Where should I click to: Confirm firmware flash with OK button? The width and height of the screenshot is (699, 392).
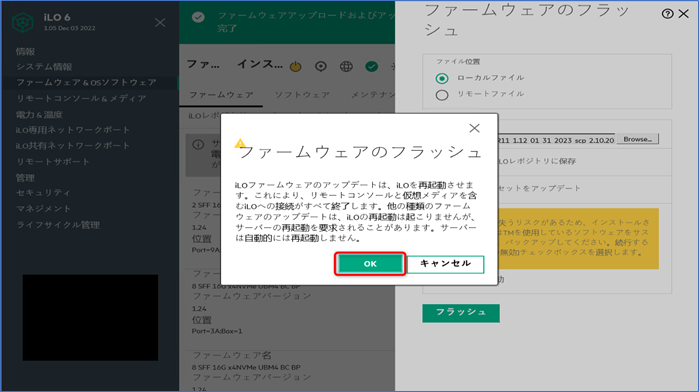[370, 264]
